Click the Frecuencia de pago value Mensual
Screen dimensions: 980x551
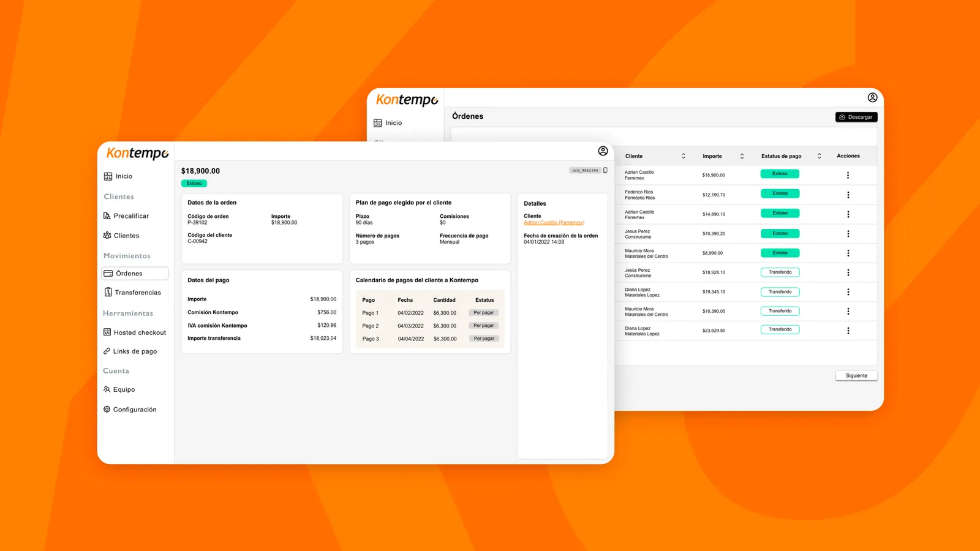click(450, 242)
